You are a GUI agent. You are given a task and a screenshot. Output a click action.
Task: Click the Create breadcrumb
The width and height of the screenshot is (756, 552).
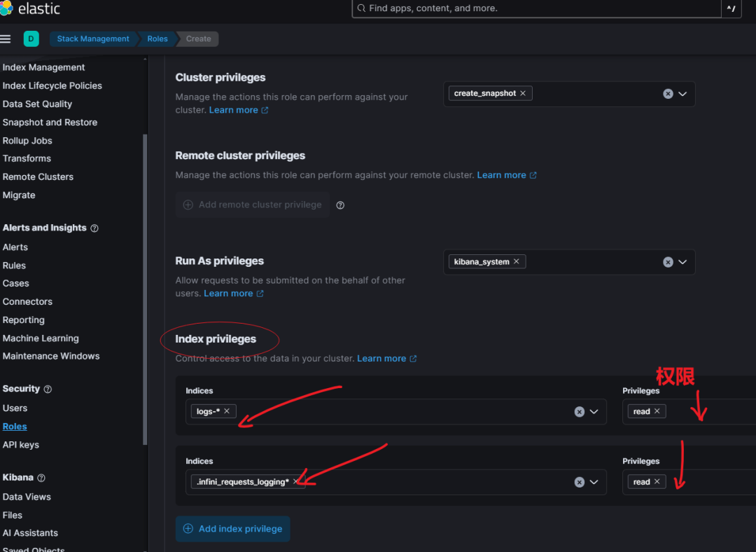(x=199, y=39)
